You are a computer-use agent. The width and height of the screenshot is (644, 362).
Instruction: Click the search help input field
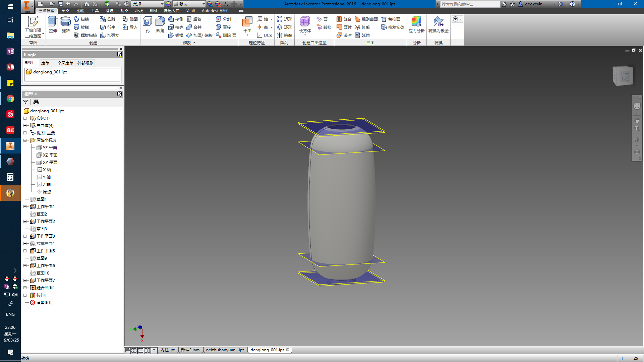click(469, 4)
